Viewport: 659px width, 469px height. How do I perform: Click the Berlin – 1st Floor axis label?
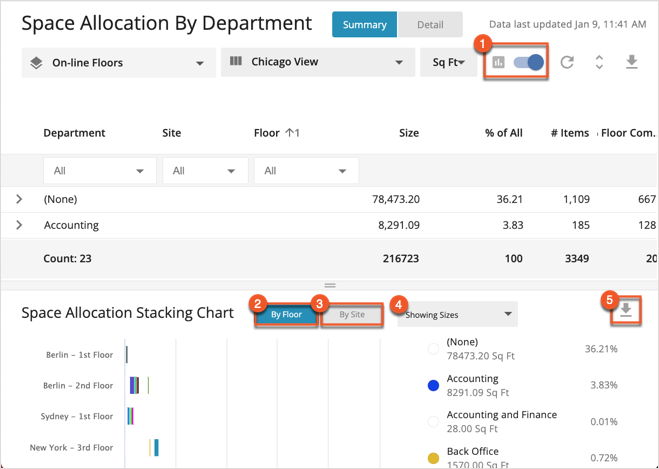pos(79,355)
